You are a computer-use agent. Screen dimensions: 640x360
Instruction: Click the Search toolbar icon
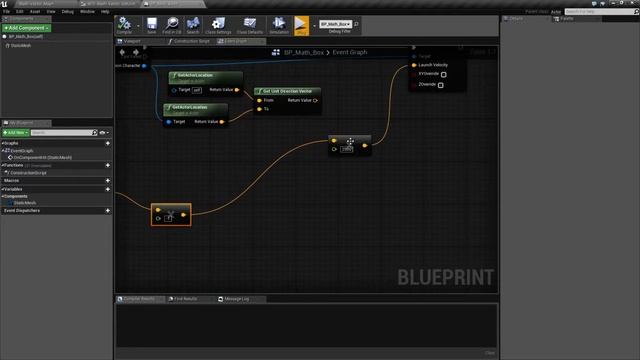193,25
